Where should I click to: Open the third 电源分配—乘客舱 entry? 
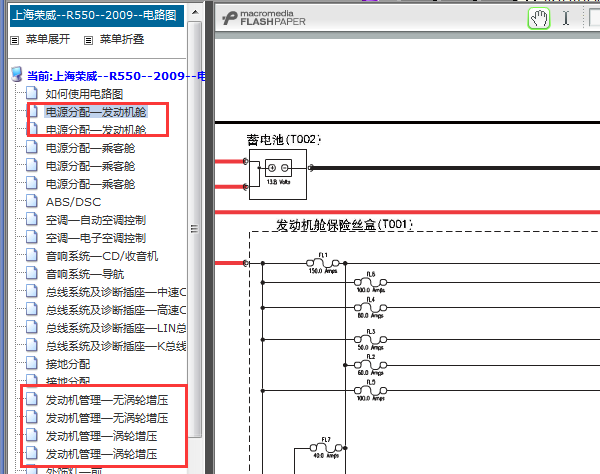pyautogui.click(x=90, y=184)
